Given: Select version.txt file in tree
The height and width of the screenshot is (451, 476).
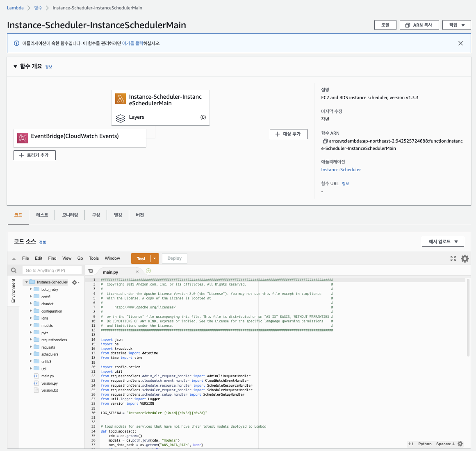Looking at the screenshot, I should pos(50,390).
